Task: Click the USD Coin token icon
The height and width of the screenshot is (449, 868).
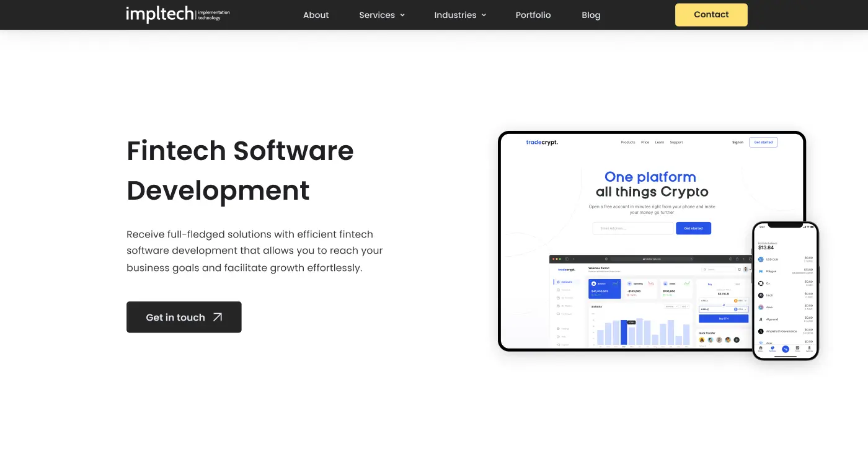Action: pos(761,259)
